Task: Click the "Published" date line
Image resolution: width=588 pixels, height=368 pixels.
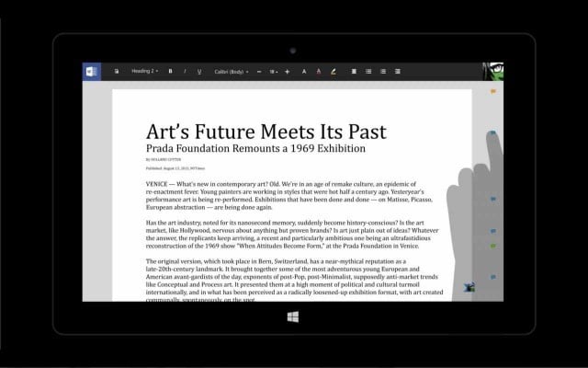Action: (175, 168)
